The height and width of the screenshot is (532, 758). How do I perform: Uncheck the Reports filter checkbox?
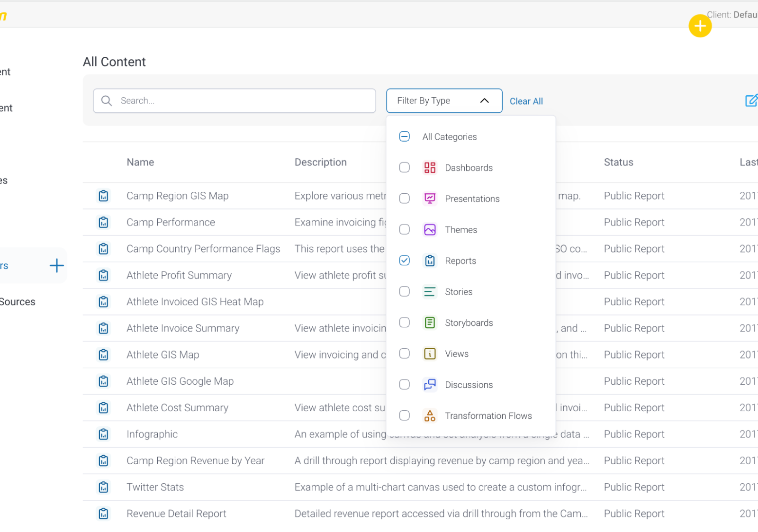tap(404, 261)
